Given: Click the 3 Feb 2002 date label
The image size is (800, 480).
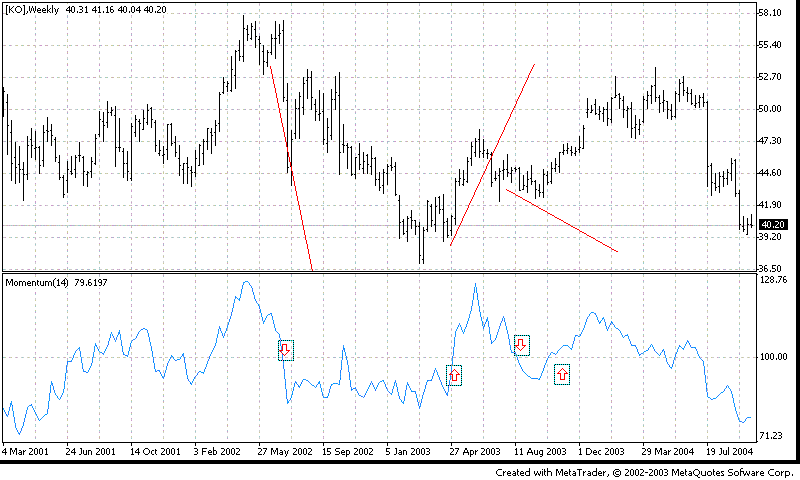Looking at the screenshot, I should click(x=217, y=451).
